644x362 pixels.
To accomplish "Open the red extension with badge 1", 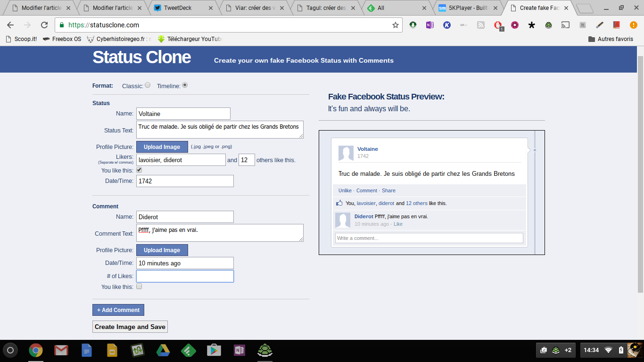I will pos(498,25).
